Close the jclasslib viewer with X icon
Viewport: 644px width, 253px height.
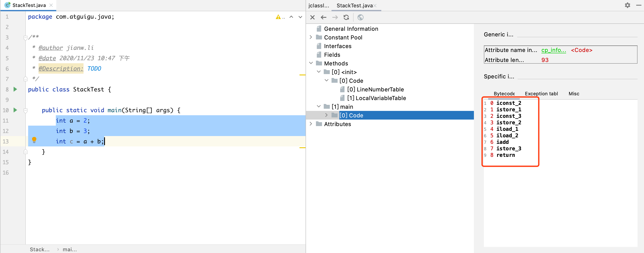[x=312, y=17]
